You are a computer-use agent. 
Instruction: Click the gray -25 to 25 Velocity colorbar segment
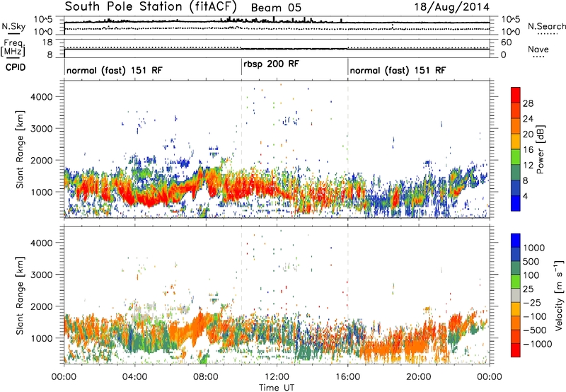click(516, 295)
